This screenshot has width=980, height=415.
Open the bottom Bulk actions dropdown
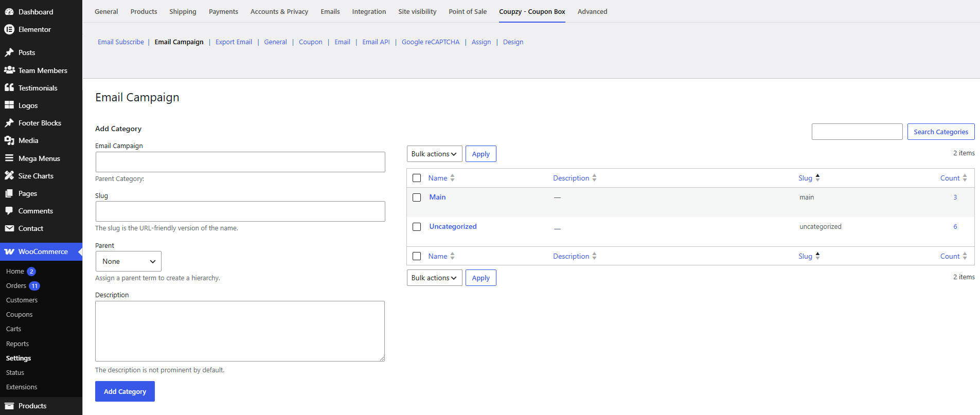(x=434, y=278)
